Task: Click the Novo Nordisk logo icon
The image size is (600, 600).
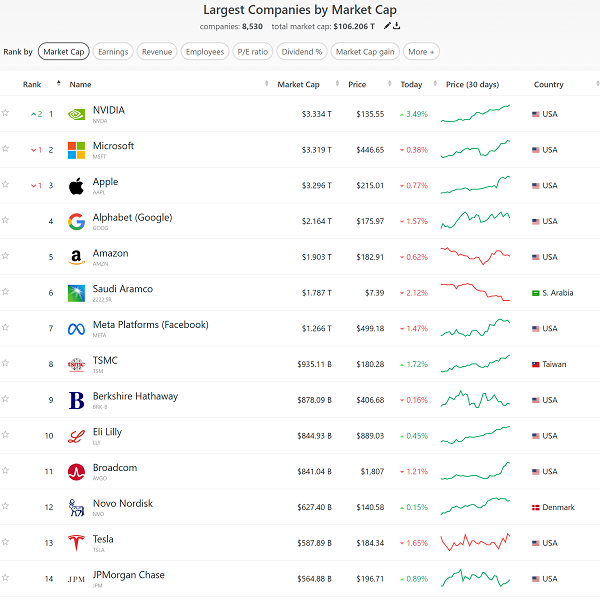Action: pyautogui.click(x=76, y=507)
